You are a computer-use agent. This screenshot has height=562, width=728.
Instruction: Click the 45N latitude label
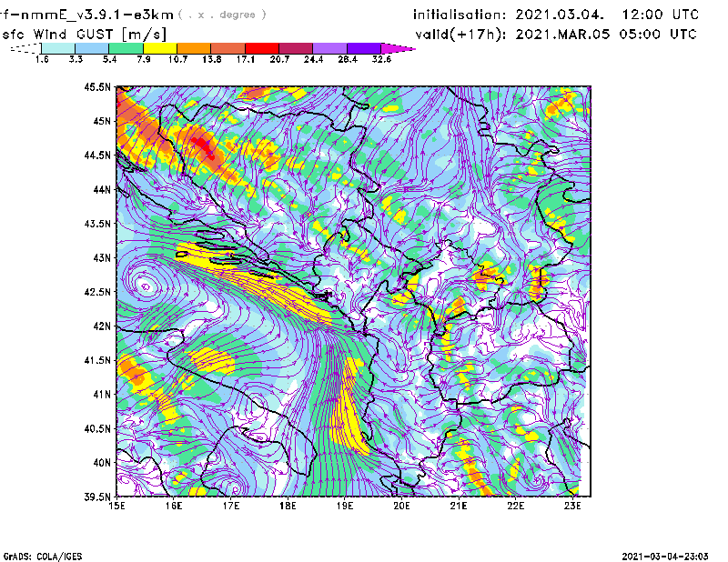pyautogui.click(x=102, y=121)
